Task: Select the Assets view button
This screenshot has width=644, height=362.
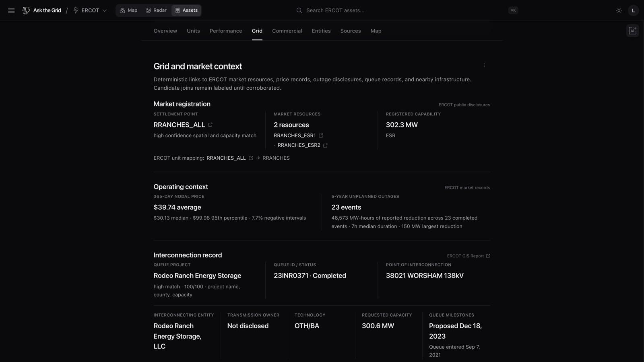Action: [186, 10]
